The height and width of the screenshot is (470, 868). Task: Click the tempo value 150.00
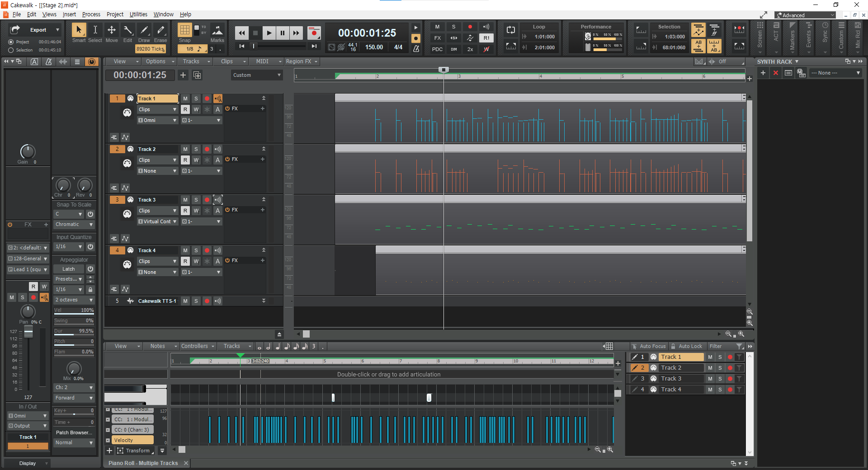(374, 47)
